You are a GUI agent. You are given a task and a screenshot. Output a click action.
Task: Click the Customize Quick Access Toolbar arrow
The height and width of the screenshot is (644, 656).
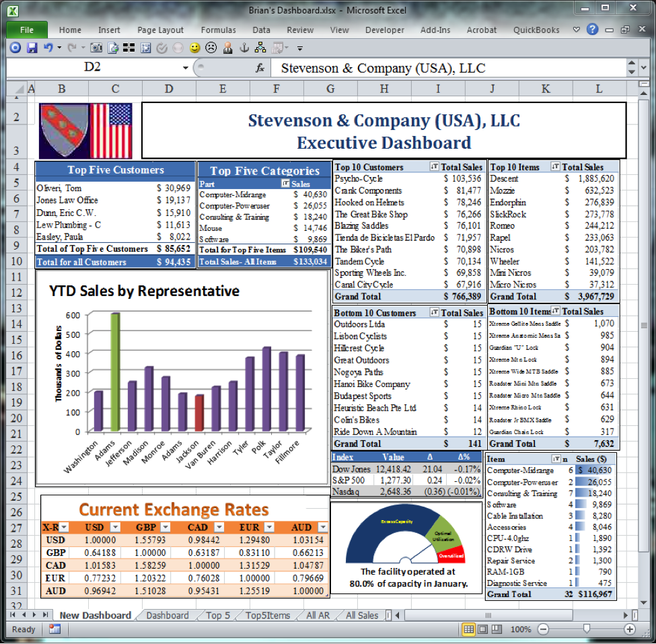(x=299, y=48)
